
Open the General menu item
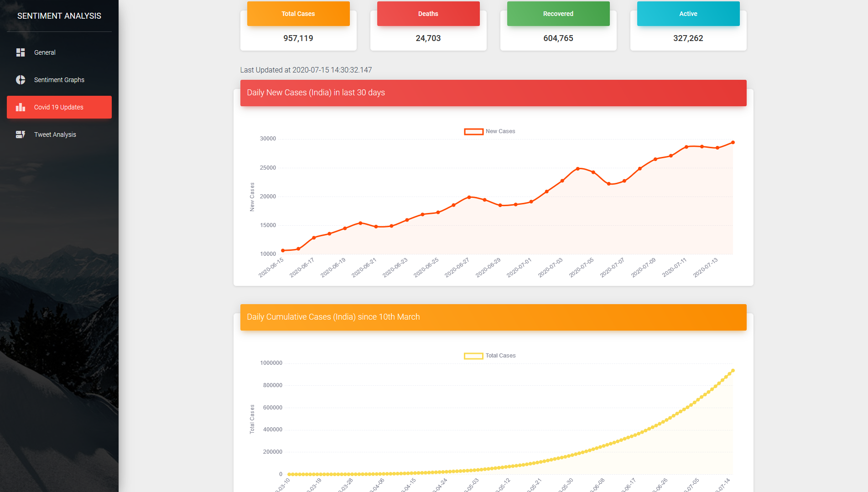point(59,52)
